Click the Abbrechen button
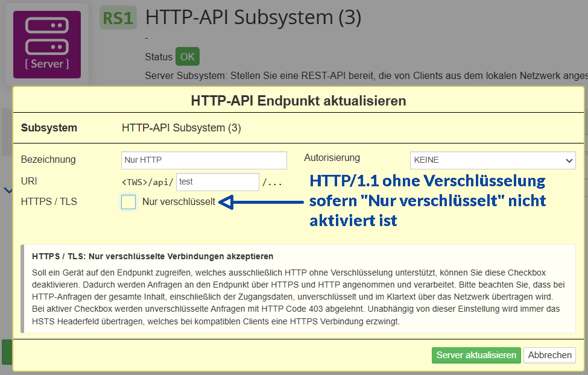The height and width of the screenshot is (375, 588). point(550,355)
